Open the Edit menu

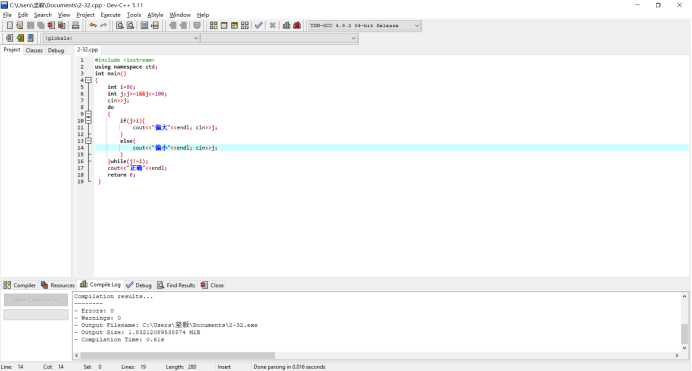[x=23, y=15]
